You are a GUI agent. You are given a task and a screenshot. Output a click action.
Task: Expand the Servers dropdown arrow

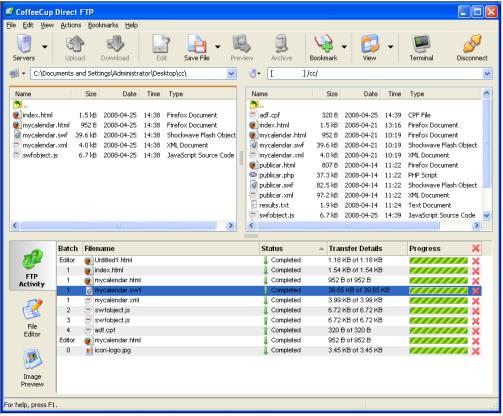[45, 46]
